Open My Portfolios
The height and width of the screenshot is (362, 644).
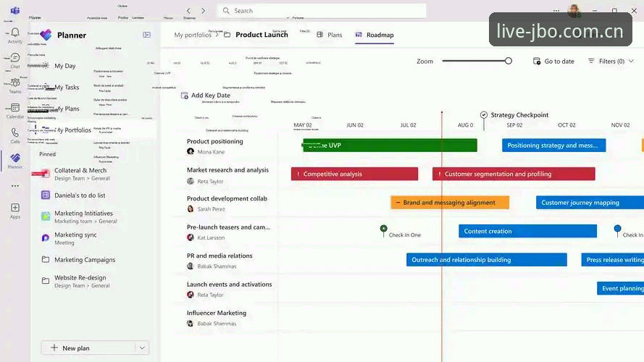[73, 130]
